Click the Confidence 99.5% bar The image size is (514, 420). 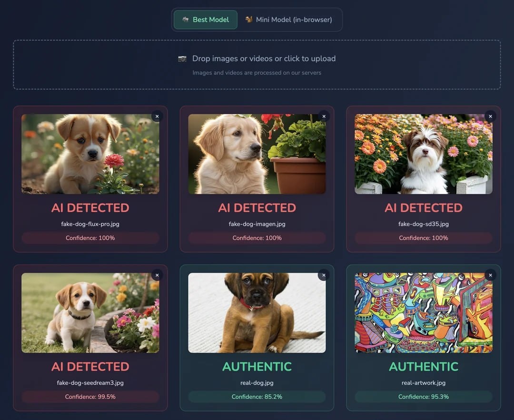tap(90, 397)
